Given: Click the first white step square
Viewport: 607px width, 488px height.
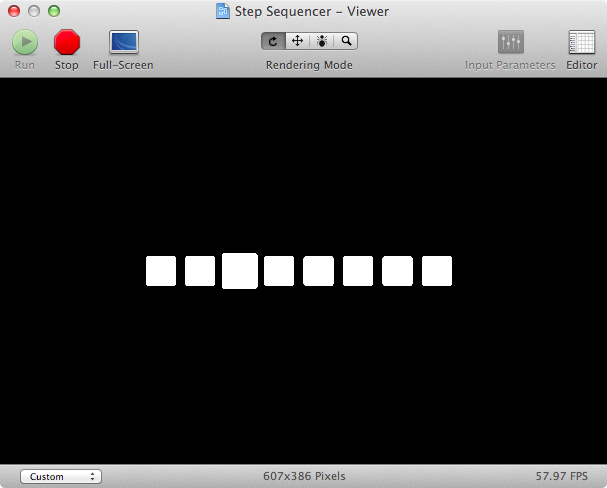Looking at the screenshot, I should tap(161, 271).
